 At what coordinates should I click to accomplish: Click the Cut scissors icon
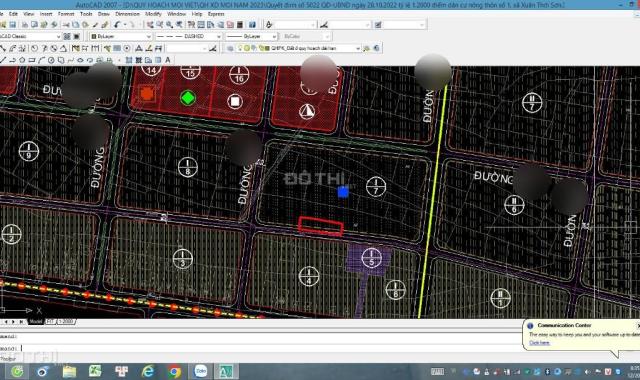66,25
